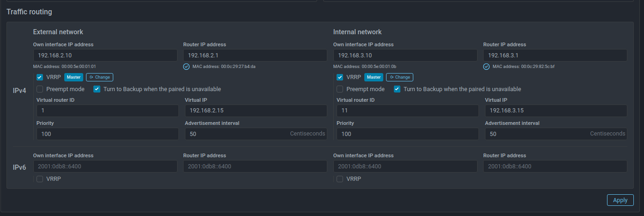Edit the External Advertisement interval field
The image size is (644, 216).
pyautogui.click(x=237, y=134)
